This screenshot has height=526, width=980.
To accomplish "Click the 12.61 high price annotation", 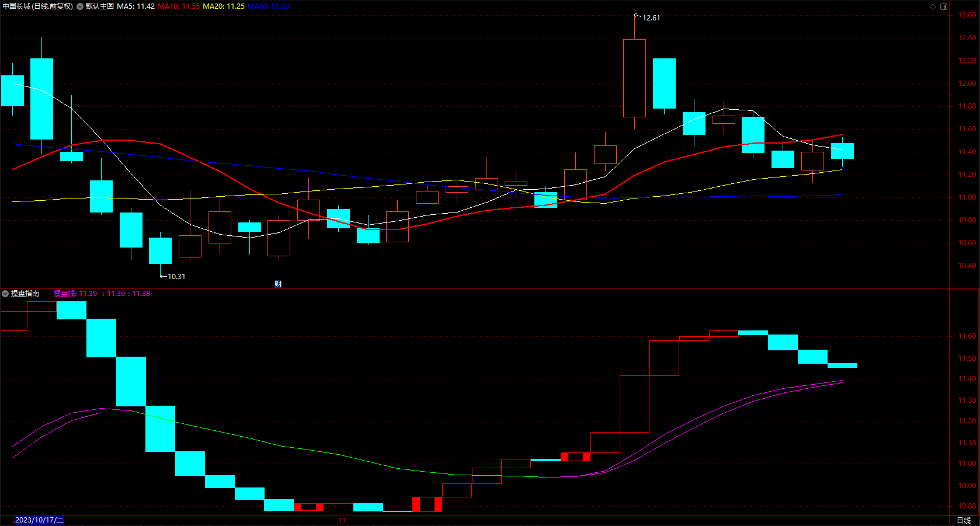I will [x=651, y=18].
